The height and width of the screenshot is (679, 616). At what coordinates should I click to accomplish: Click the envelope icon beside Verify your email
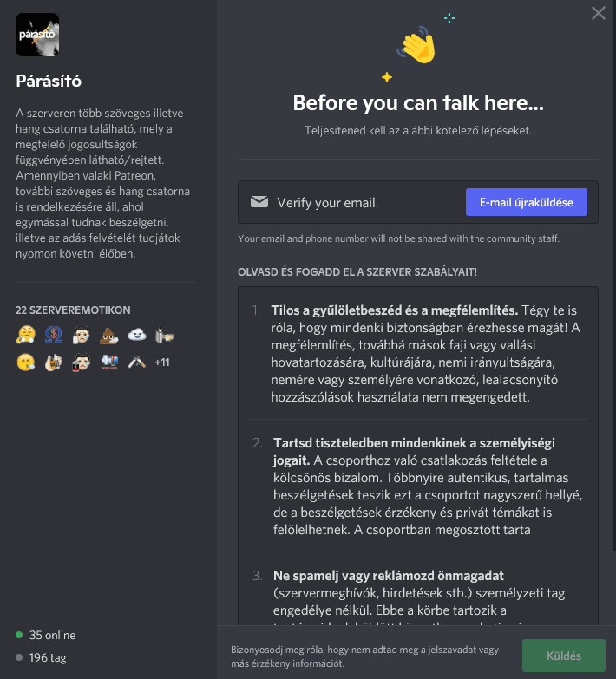[x=259, y=202]
